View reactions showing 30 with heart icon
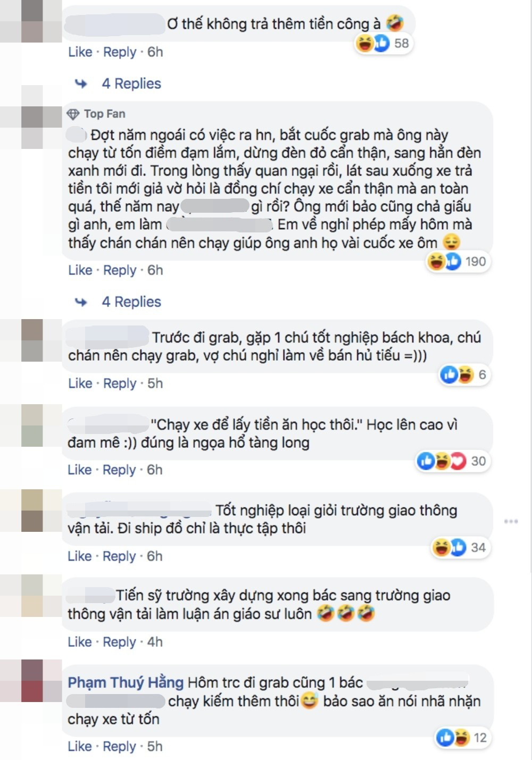Screen dimensions: 532x760 click(x=452, y=461)
